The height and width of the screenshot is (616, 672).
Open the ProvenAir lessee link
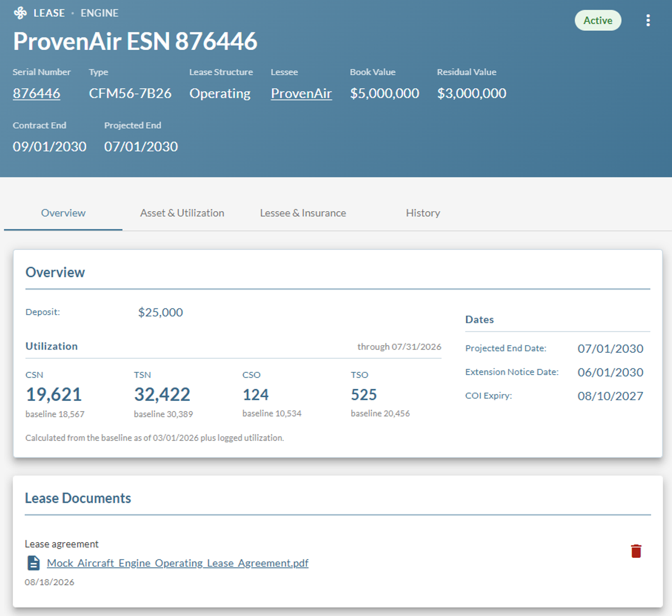(301, 94)
